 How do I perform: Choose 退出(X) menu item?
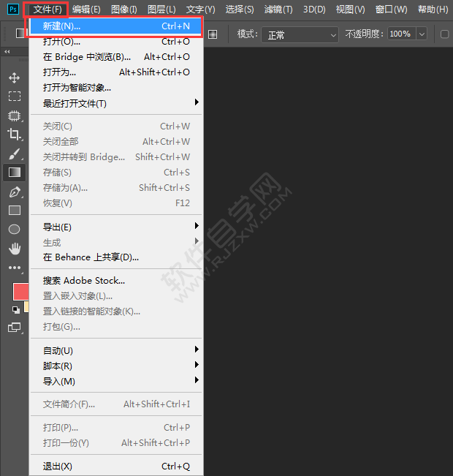pos(115,466)
